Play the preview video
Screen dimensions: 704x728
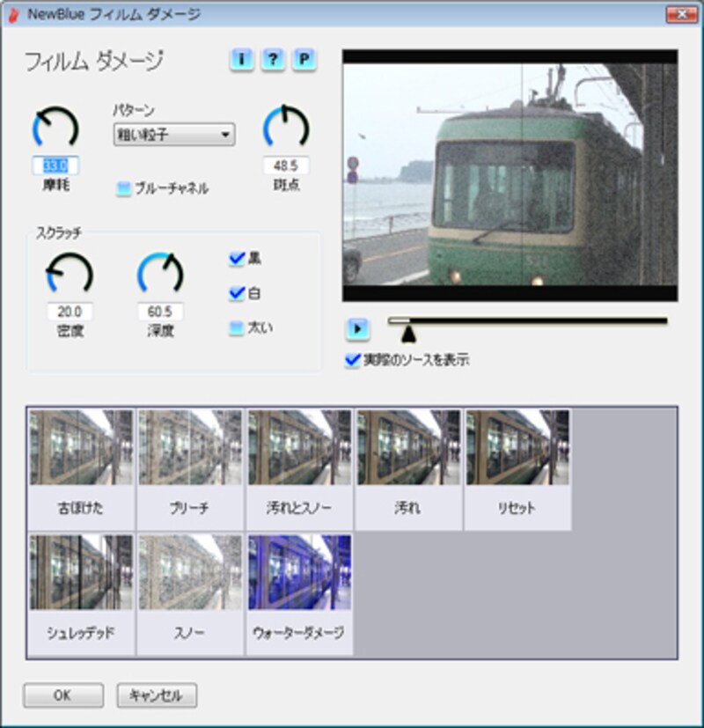point(357,328)
